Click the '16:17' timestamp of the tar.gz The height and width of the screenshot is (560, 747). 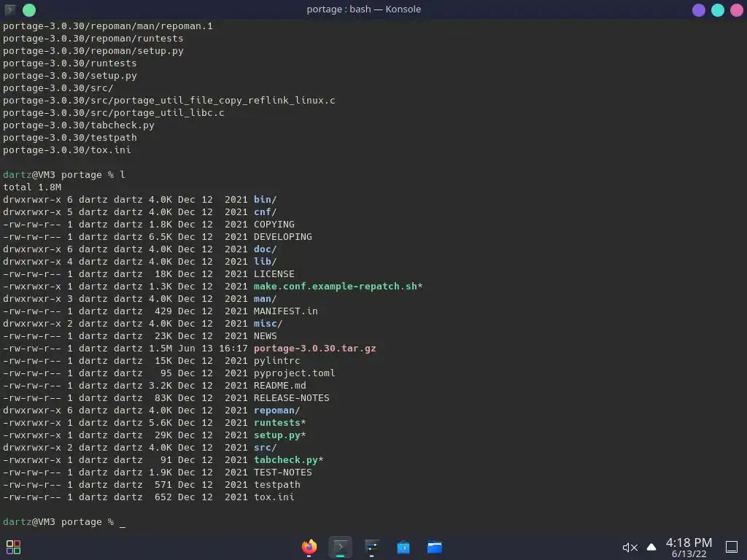point(233,348)
